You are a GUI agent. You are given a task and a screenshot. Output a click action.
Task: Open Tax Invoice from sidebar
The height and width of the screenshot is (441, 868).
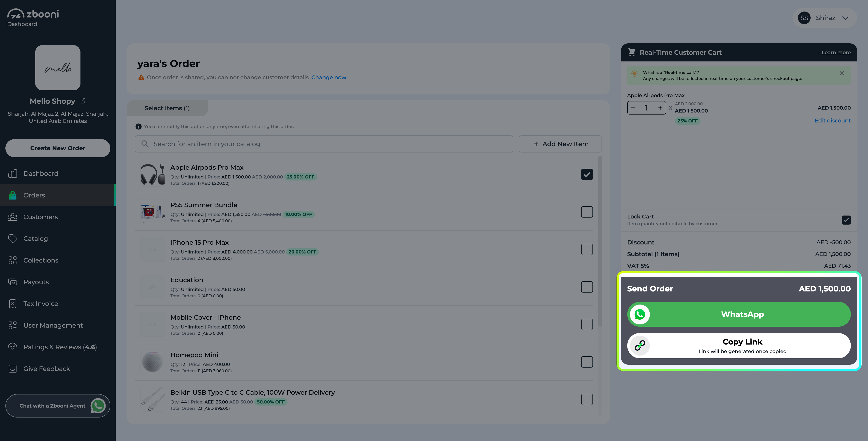(40, 304)
